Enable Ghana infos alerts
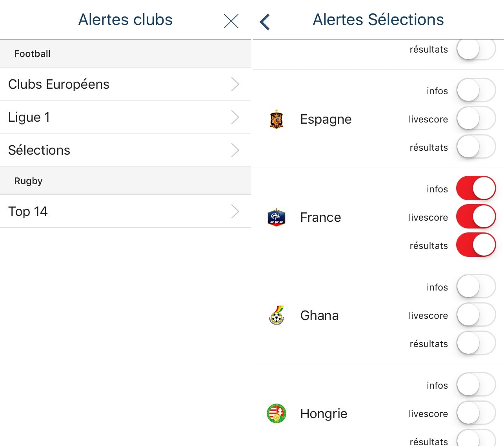This screenshot has width=504, height=446. (476, 287)
